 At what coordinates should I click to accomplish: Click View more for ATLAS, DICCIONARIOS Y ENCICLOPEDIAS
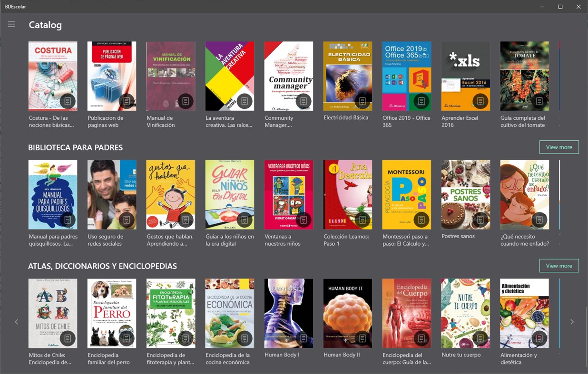click(x=559, y=266)
